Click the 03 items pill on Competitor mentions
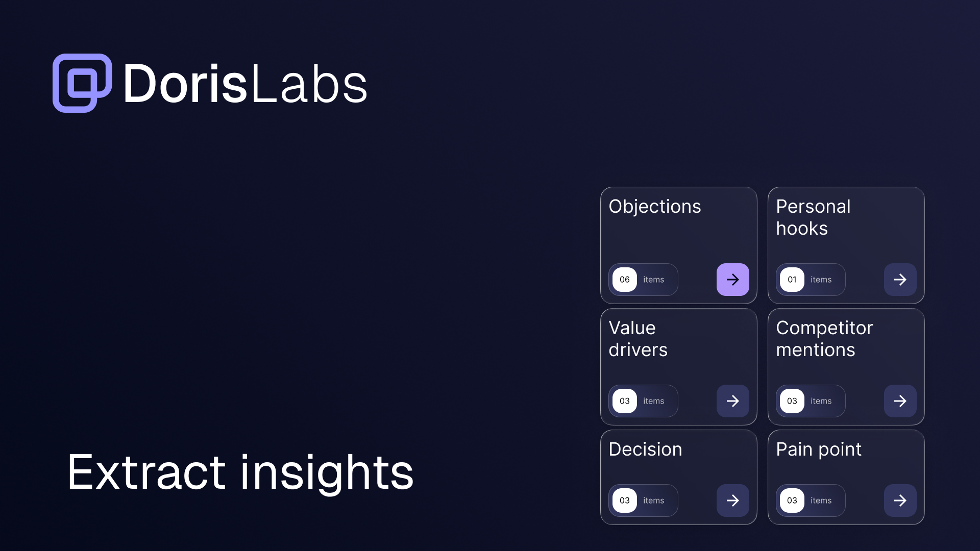Screen dimensions: 980x551 [x=811, y=401]
